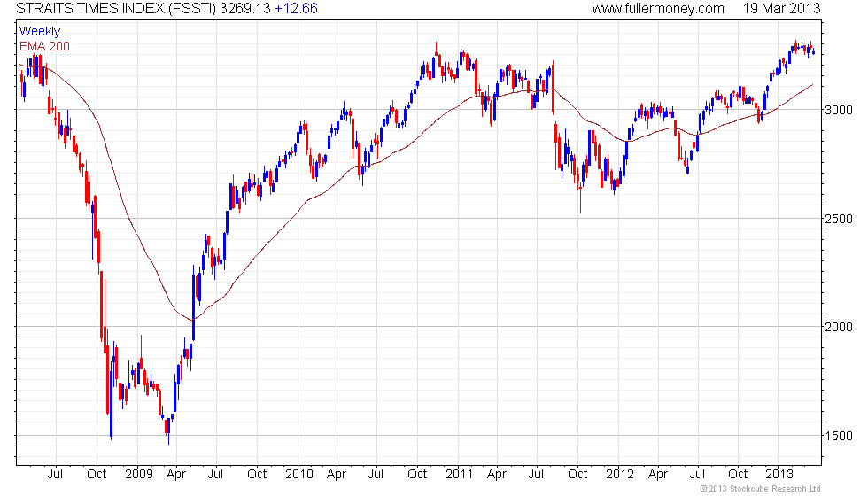Click the +12.66 change value
Image resolution: width=868 pixels, height=496 pixels.
296,8
